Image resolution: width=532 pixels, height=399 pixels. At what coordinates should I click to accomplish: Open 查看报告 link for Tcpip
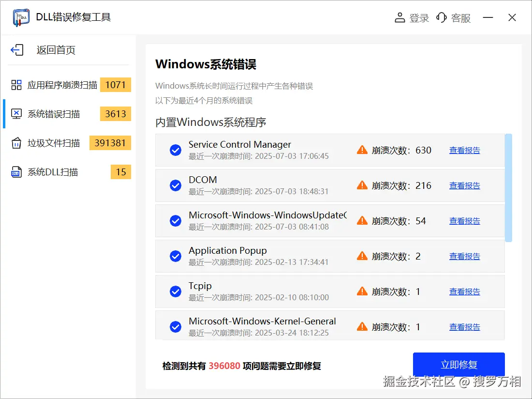point(464,292)
